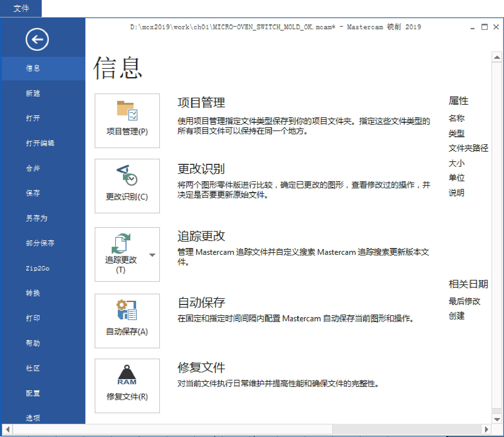Go to 配置 in the sidebar
The image size is (504, 437).
coord(33,393)
